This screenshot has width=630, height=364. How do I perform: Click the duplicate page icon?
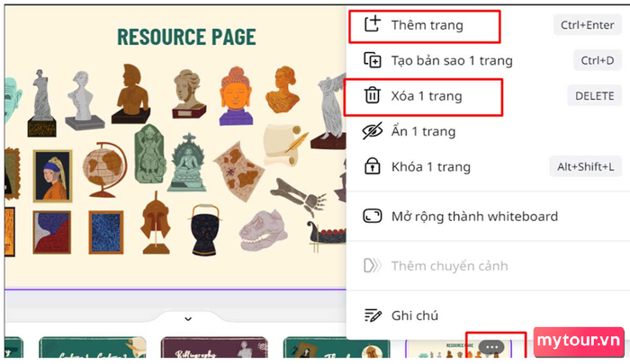click(372, 60)
